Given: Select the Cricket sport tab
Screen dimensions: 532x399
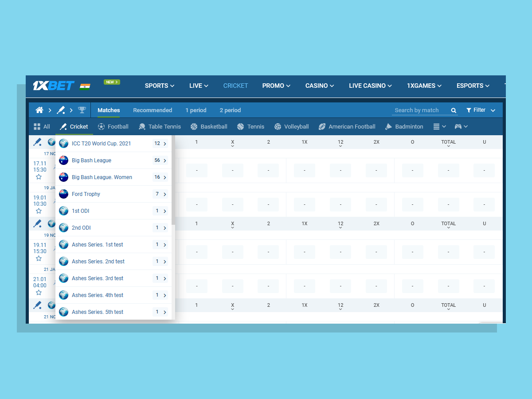Looking at the screenshot, I should click(x=74, y=126).
